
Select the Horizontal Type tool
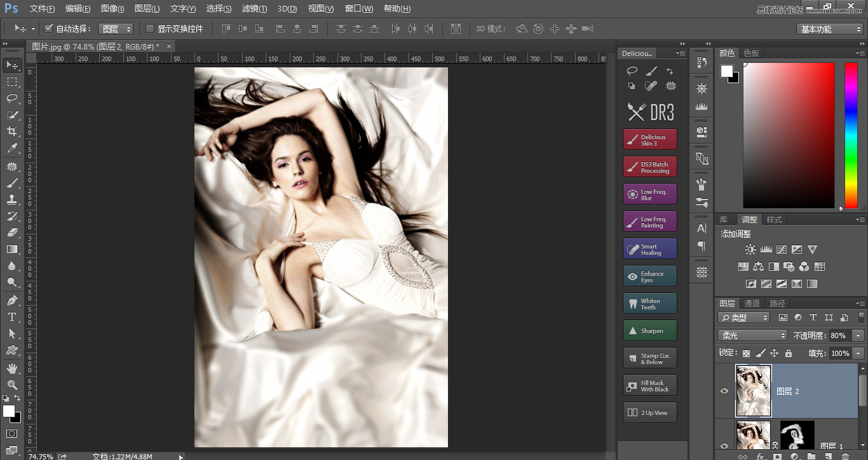tap(12, 316)
